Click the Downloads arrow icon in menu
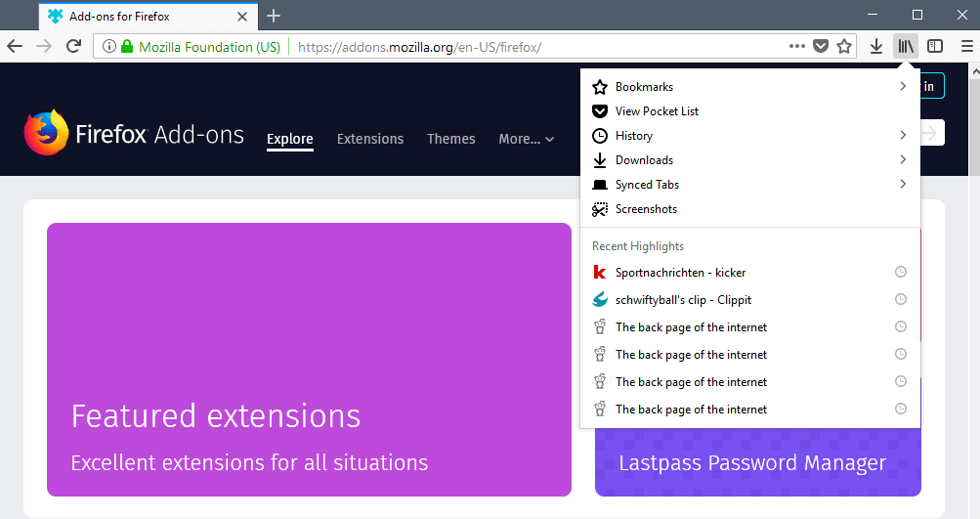This screenshot has width=980, height=519. pos(600,160)
